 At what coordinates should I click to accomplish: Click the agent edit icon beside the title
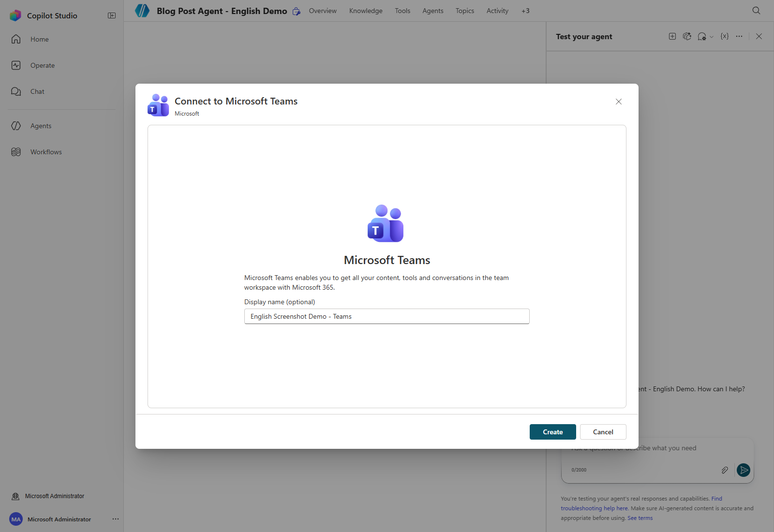coord(297,11)
